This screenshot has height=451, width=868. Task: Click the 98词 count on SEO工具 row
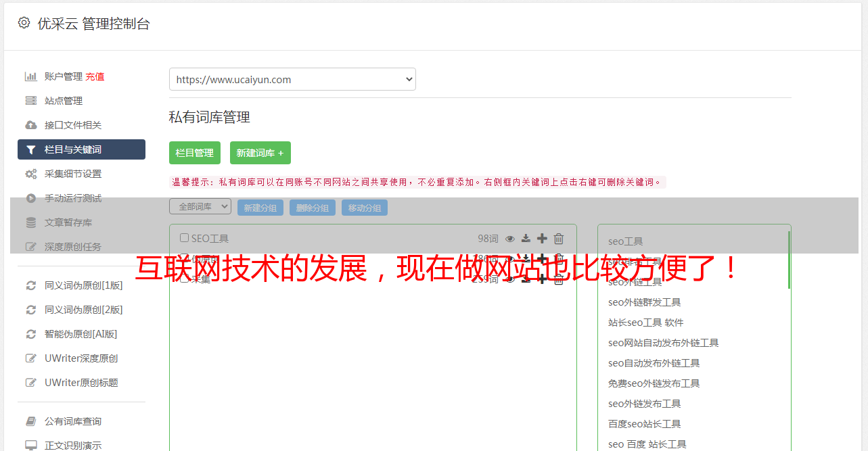488,239
